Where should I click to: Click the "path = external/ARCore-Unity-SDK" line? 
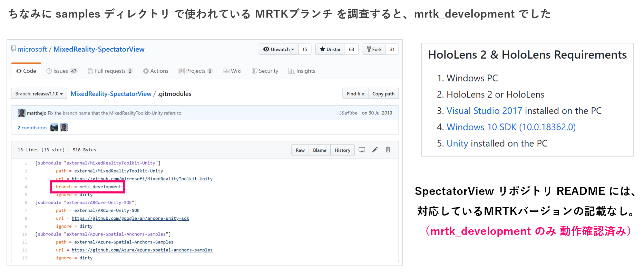pos(98,211)
